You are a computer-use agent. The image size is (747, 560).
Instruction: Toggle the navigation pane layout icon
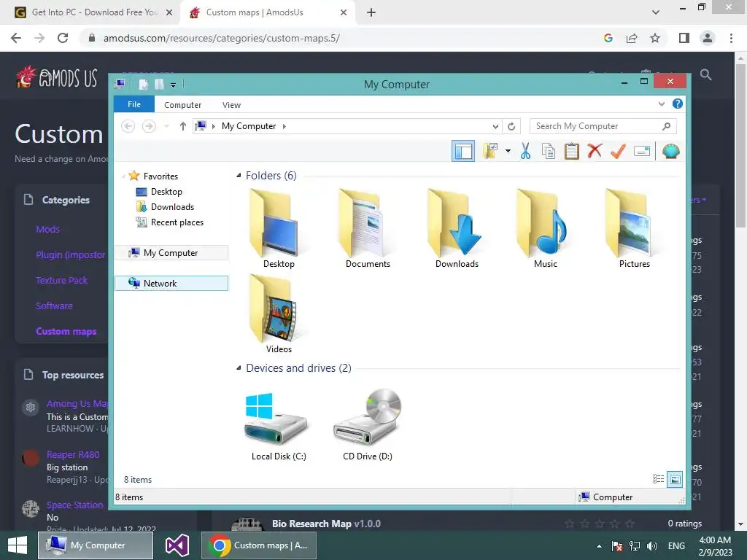point(463,152)
